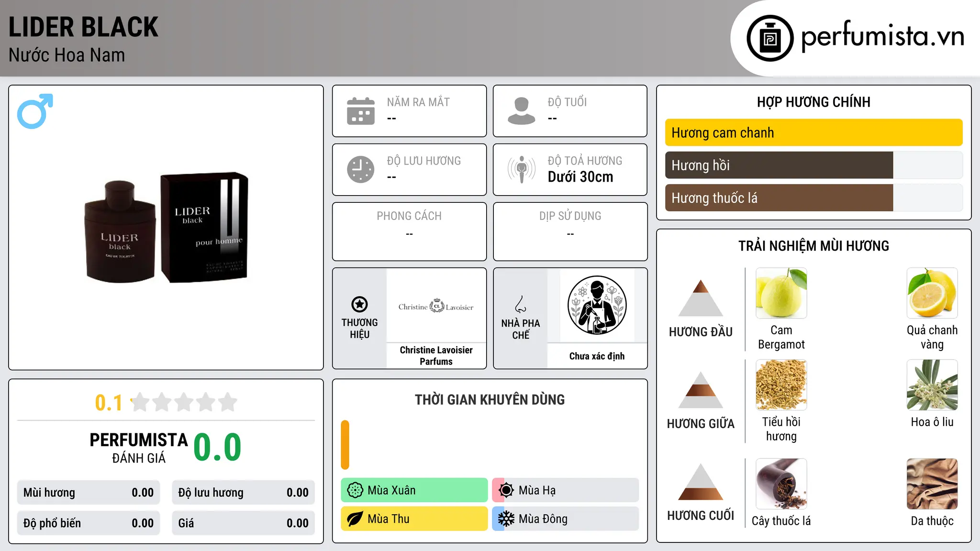The width and height of the screenshot is (980, 551).
Task: Select the Hương hồi accord bar
Action: (x=813, y=165)
